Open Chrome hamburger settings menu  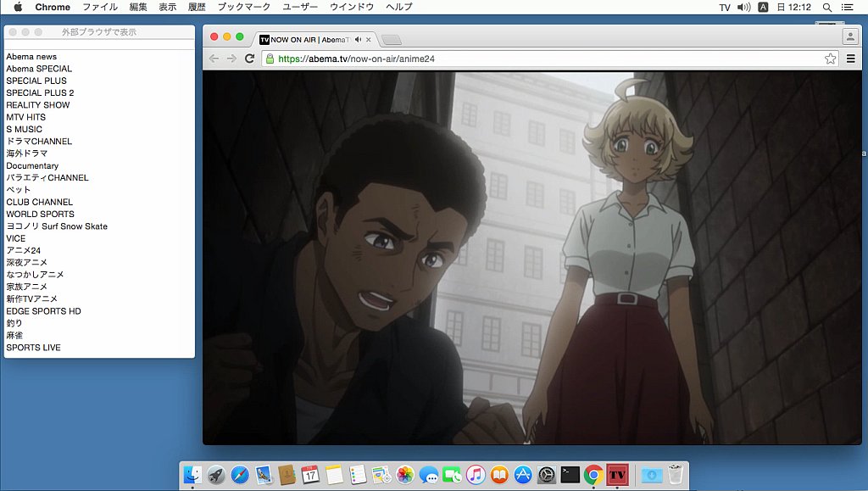point(851,59)
